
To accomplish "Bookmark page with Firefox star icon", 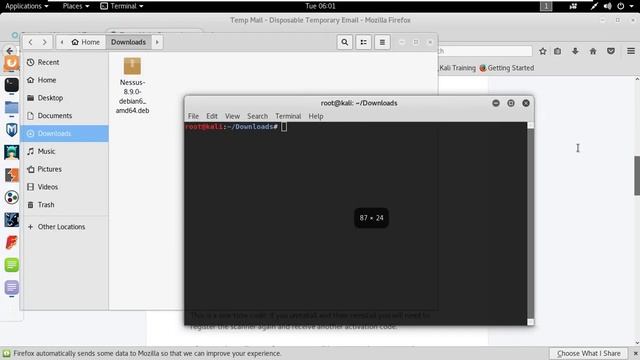I will tap(542, 51).
